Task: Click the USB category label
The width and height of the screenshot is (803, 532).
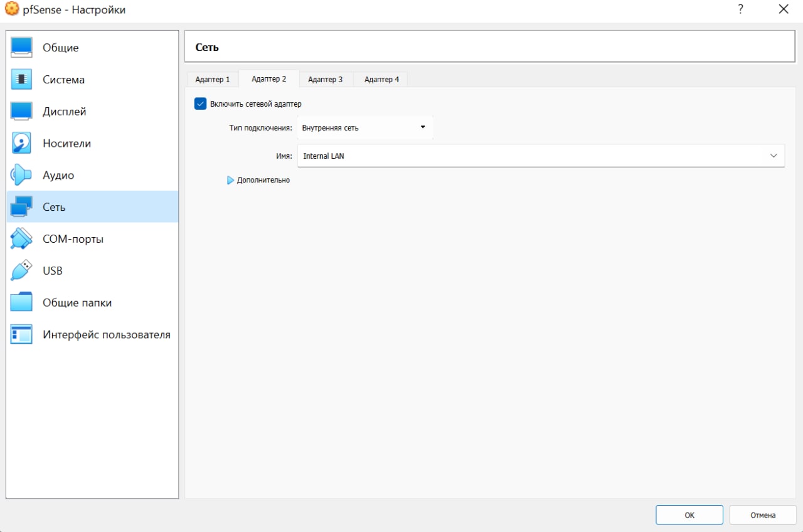Action: click(53, 271)
